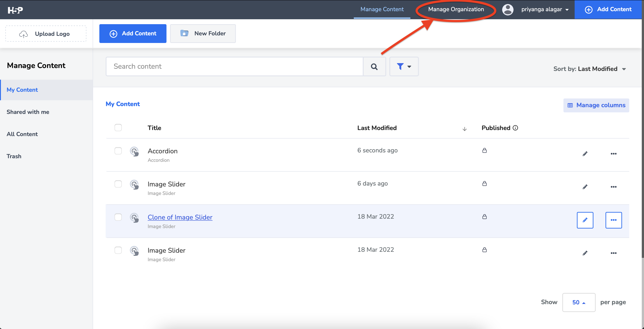The image size is (644, 329).
Task: Click the Last Modified sort arrow
Action: pos(464,129)
